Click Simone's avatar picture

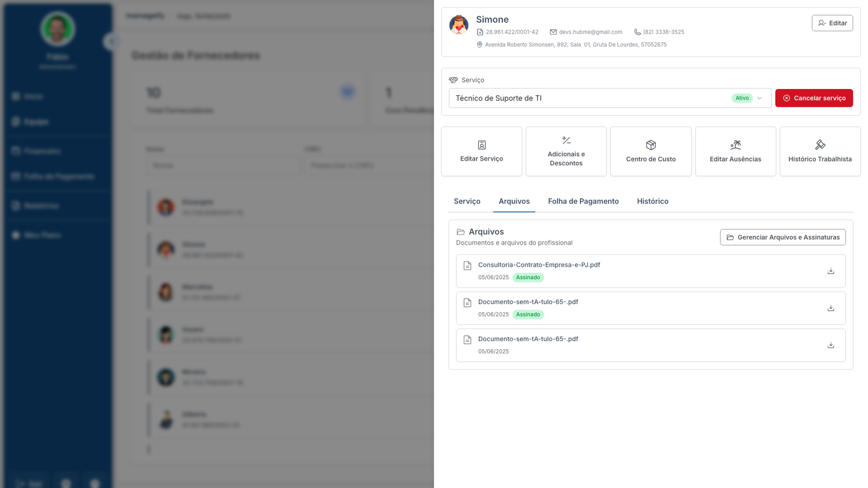pos(459,25)
